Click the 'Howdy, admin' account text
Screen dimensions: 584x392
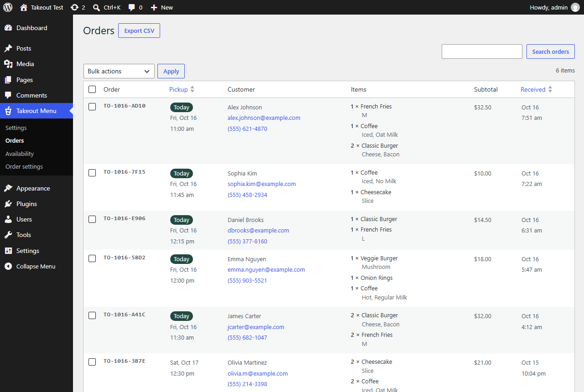(x=549, y=7)
